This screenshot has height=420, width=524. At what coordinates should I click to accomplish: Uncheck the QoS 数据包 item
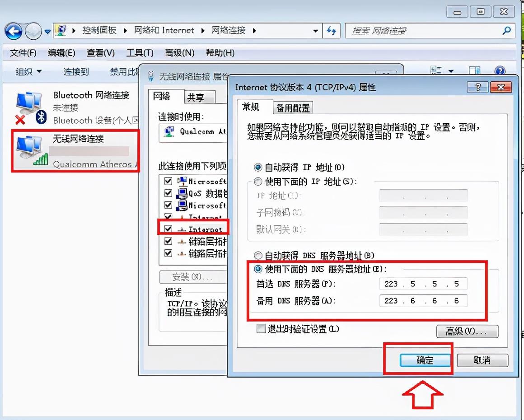(x=168, y=194)
